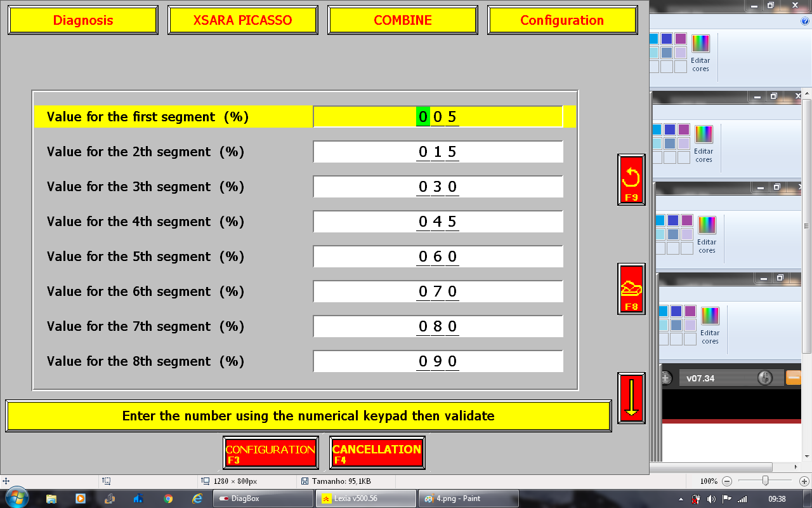Click the blue Paint help icon
The image size is (812, 508).
(x=805, y=21)
